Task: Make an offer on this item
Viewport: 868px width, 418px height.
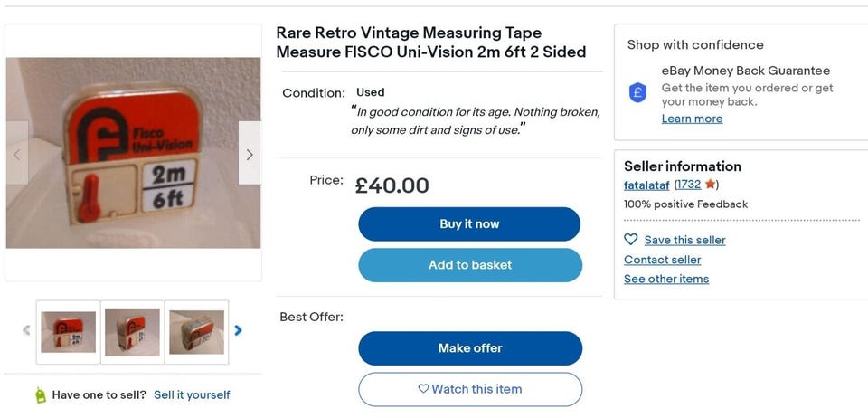Action: pos(470,348)
